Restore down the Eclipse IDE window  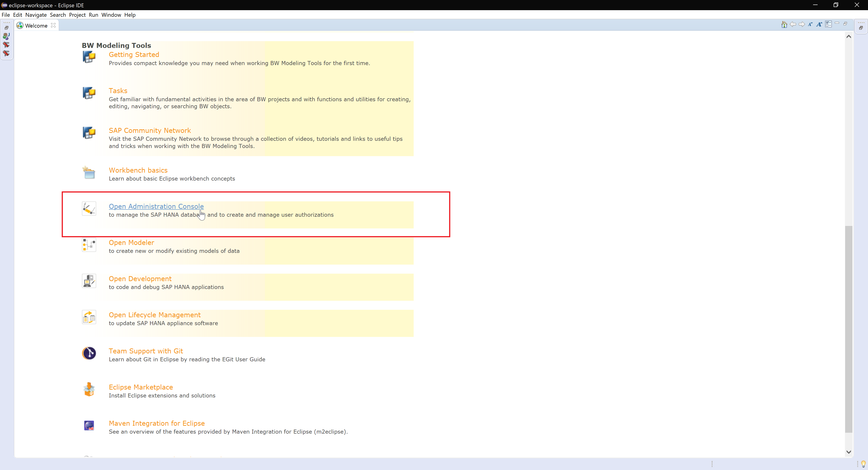(836, 5)
